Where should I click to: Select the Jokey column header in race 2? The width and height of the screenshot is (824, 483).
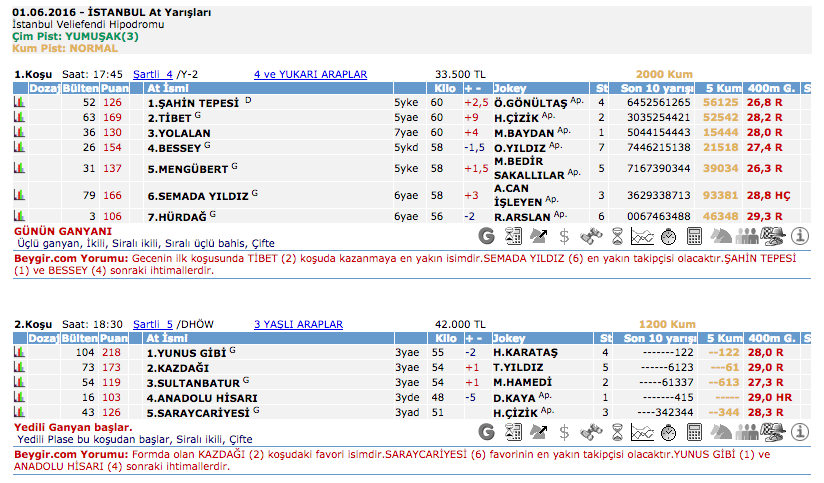(511, 338)
